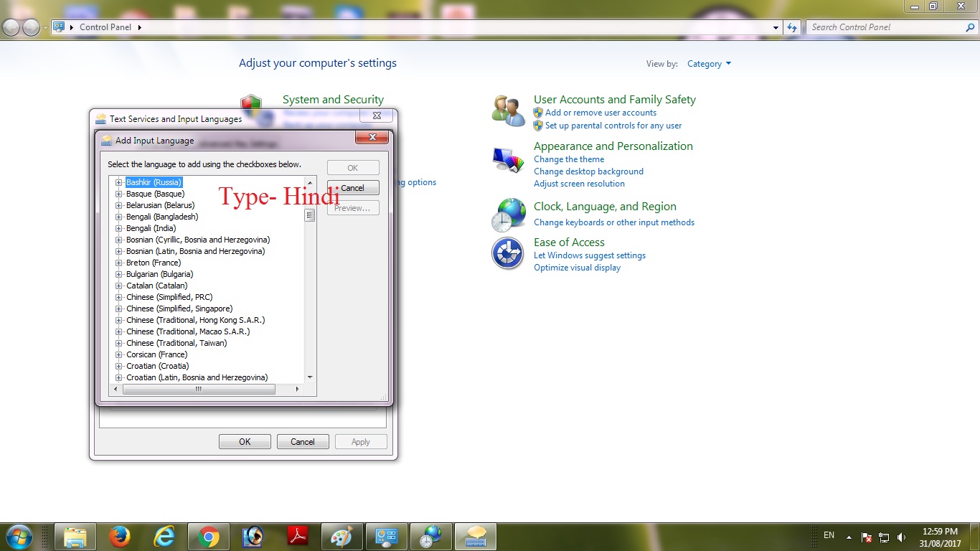Click the language list scrollbar down arrow

[x=309, y=377]
